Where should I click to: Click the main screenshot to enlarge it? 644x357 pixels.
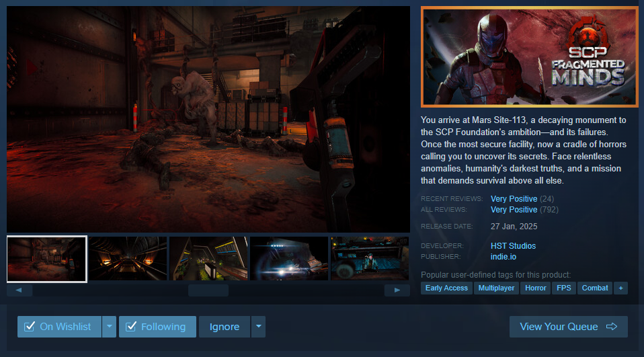pos(208,119)
